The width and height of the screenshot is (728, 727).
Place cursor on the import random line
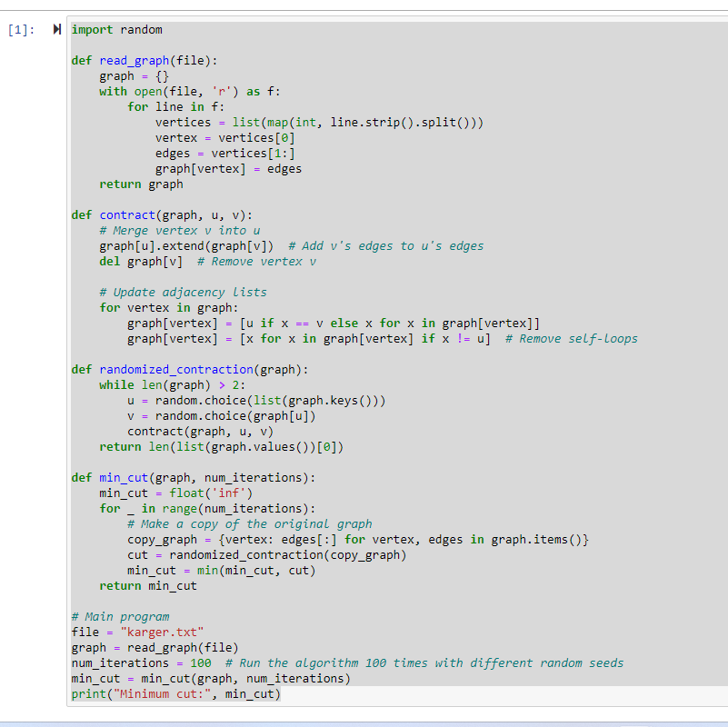coord(116,29)
